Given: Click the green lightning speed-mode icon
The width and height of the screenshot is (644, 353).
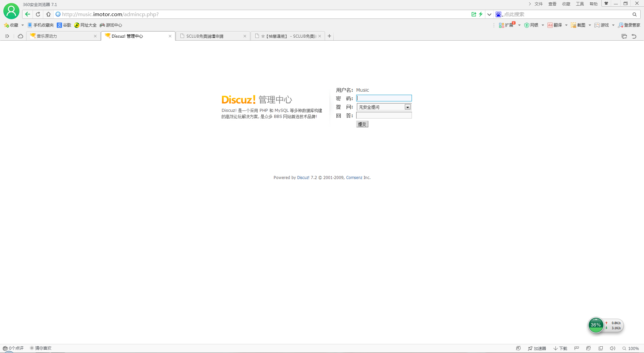Looking at the screenshot, I should (x=481, y=14).
